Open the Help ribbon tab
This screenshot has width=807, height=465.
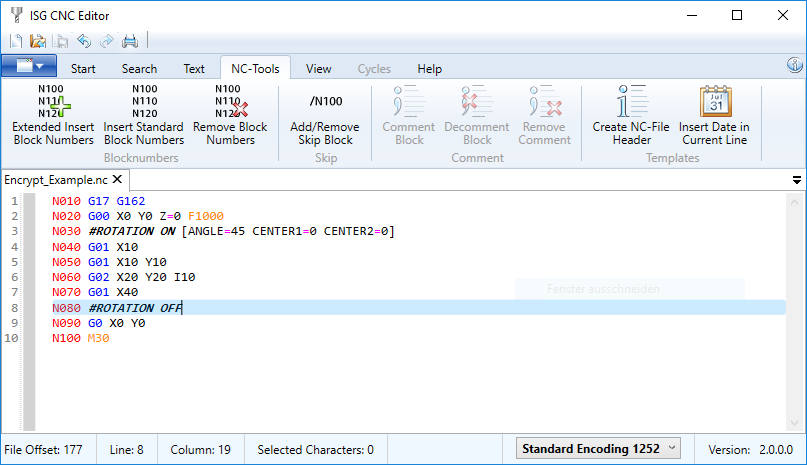coord(429,68)
